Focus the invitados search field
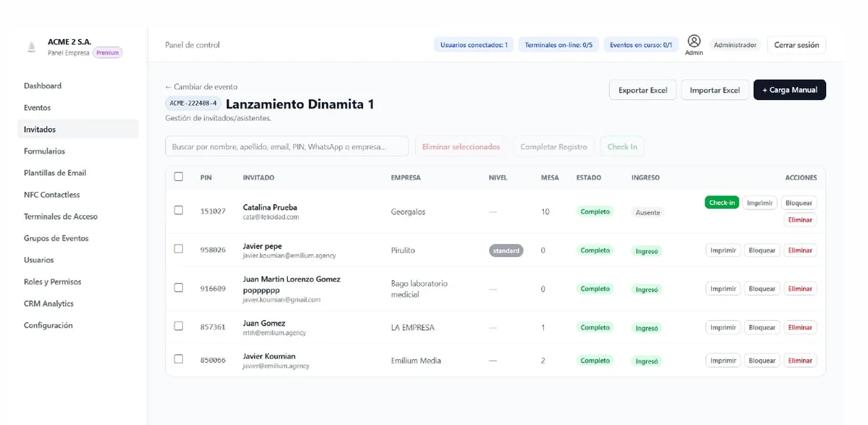Image resolution: width=868 pixels, height=425 pixels. click(286, 146)
